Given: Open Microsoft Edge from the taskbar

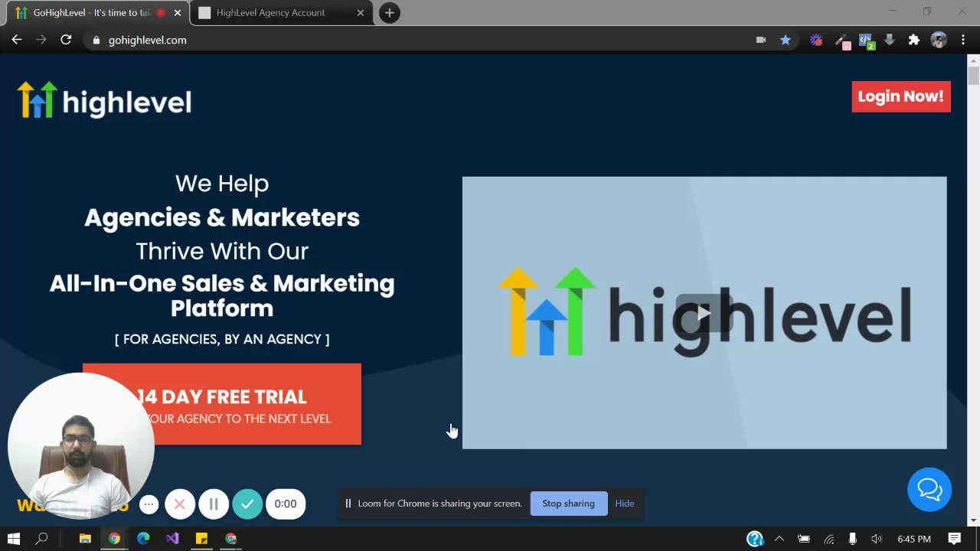Looking at the screenshot, I should [x=143, y=539].
